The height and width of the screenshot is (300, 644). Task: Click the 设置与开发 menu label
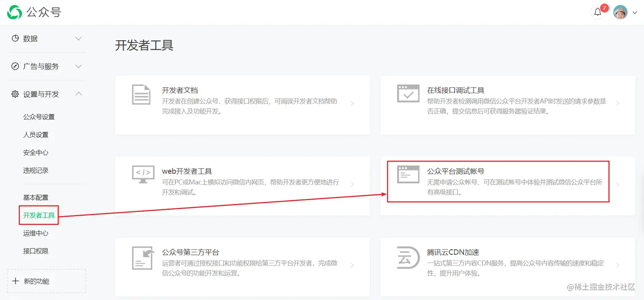click(x=41, y=94)
